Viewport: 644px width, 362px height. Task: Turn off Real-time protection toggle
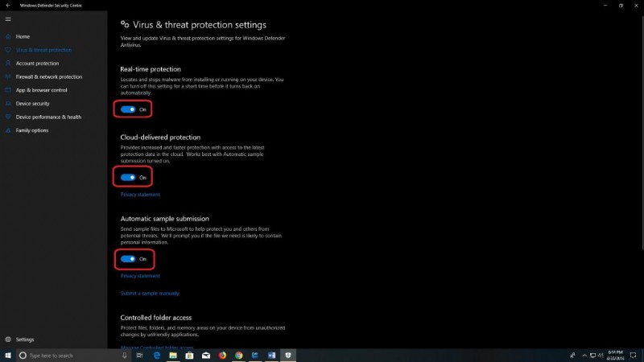(128, 109)
